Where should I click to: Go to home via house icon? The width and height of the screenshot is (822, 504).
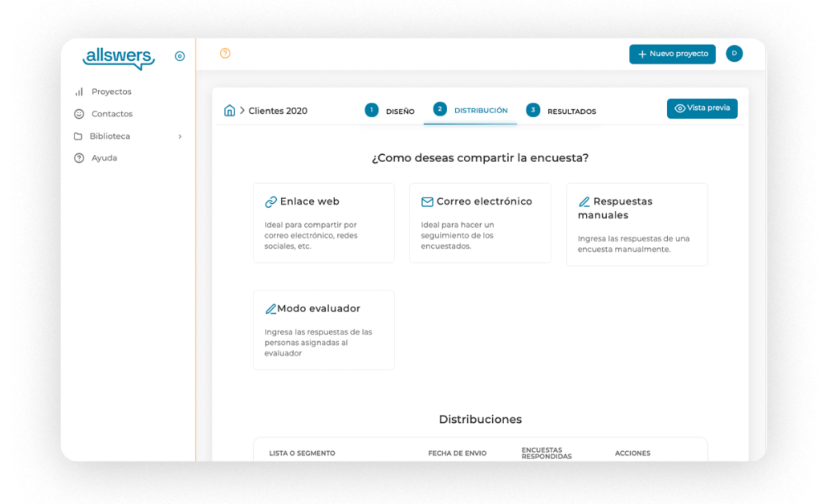tap(230, 110)
